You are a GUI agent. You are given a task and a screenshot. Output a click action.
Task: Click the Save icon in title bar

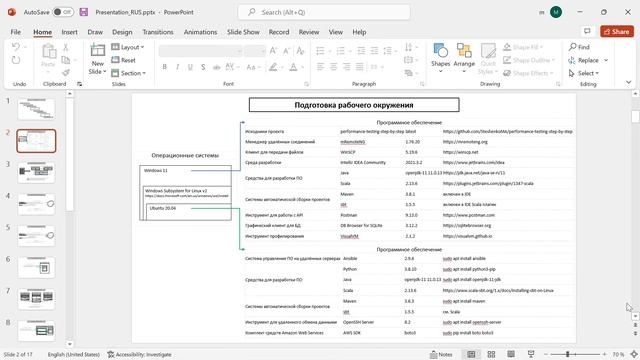tap(84, 12)
